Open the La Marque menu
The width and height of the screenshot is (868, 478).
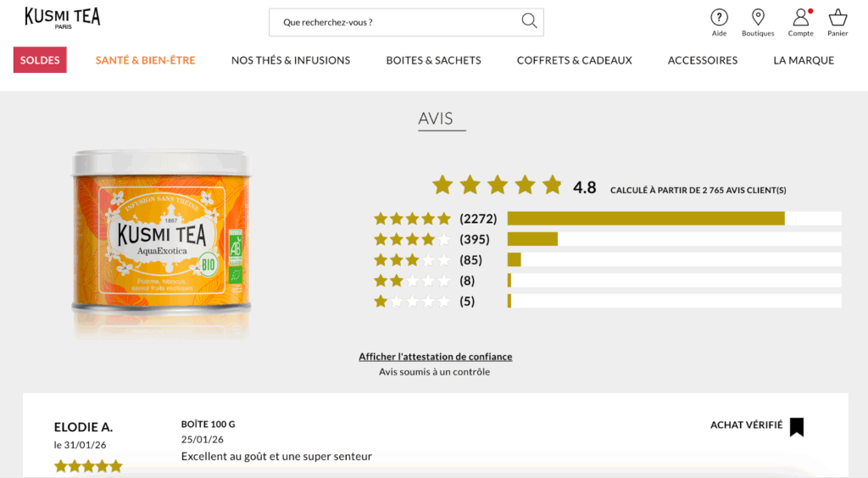[804, 60]
